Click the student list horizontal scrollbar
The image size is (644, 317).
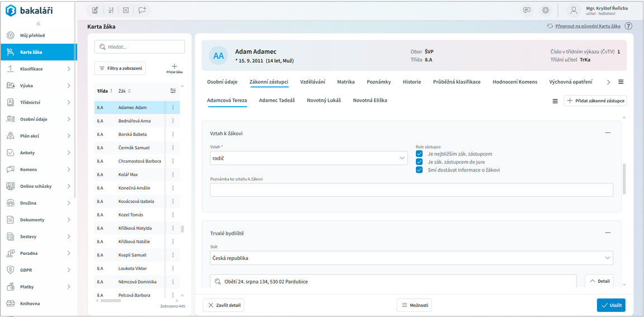(111, 301)
